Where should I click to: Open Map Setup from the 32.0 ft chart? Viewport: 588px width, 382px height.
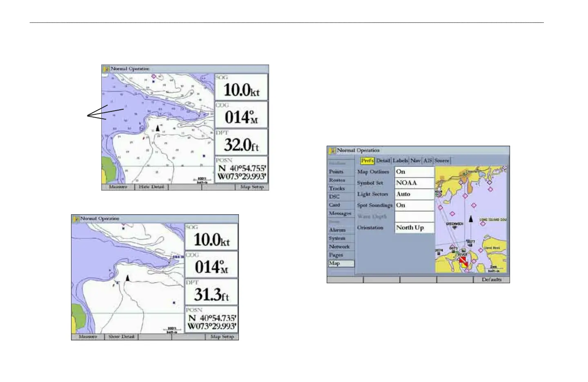(252, 187)
